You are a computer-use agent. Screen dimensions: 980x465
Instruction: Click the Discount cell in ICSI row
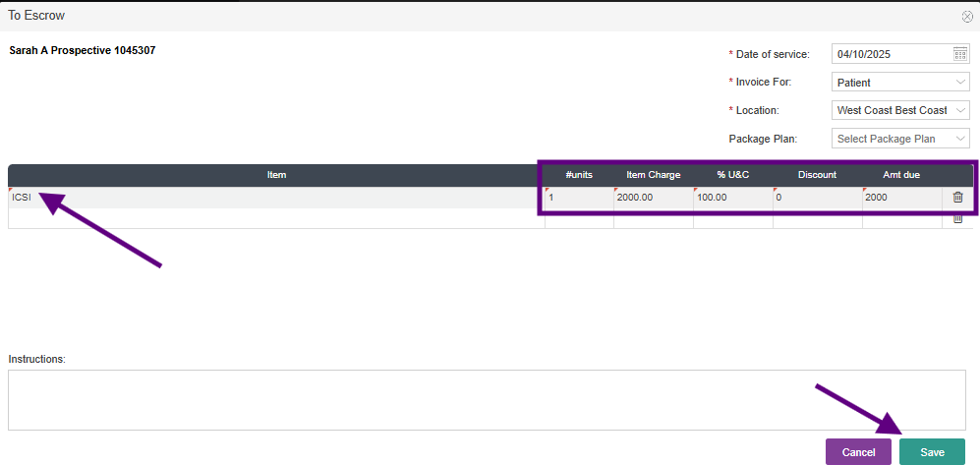[817, 198]
